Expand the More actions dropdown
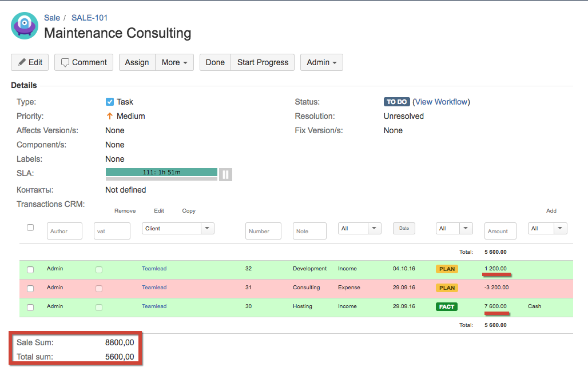The image size is (588, 367). click(174, 62)
